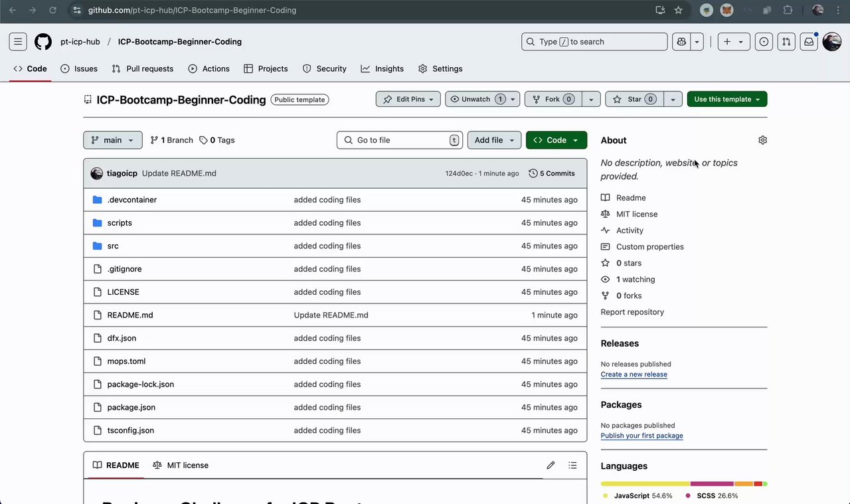View the 1 Branch link
Screen dimensions: 850x504
(x=172, y=140)
